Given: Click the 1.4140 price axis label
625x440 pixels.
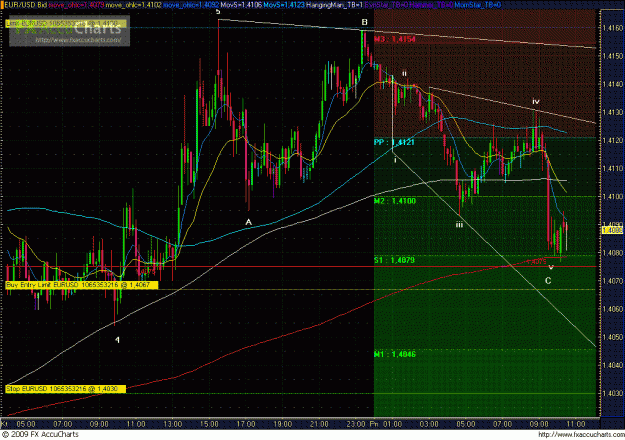Looking at the screenshot, I should tap(612, 84).
